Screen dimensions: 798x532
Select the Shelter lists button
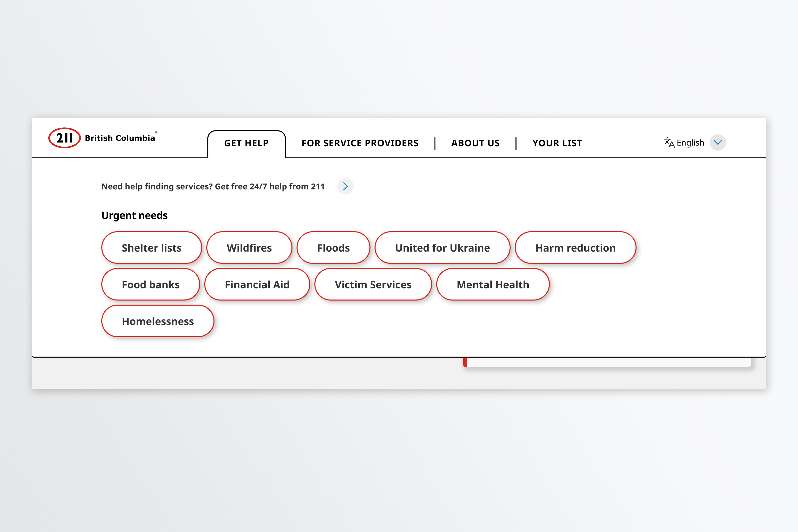tap(151, 248)
